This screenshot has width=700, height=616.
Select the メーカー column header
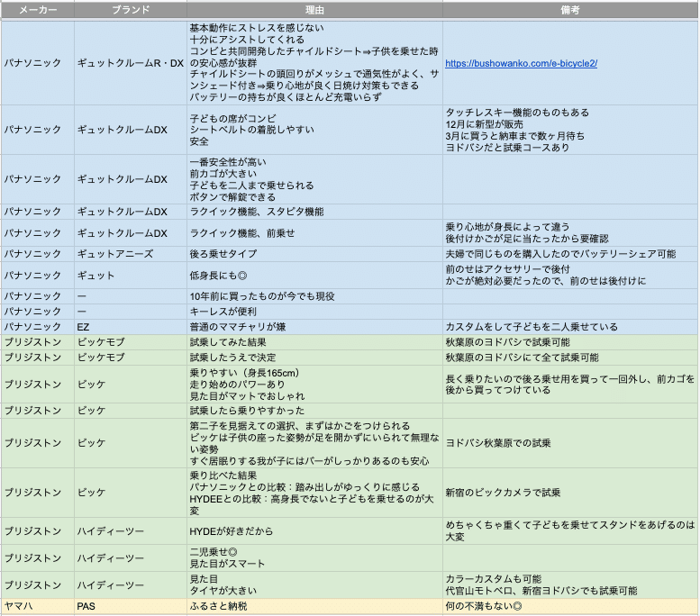click(x=38, y=10)
